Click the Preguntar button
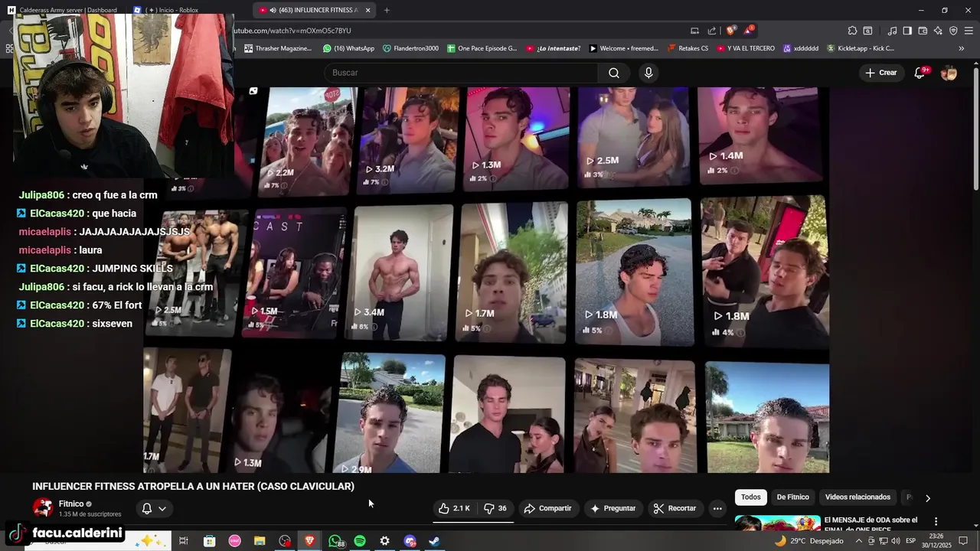Image resolution: width=980 pixels, height=551 pixels. tap(613, 508)
